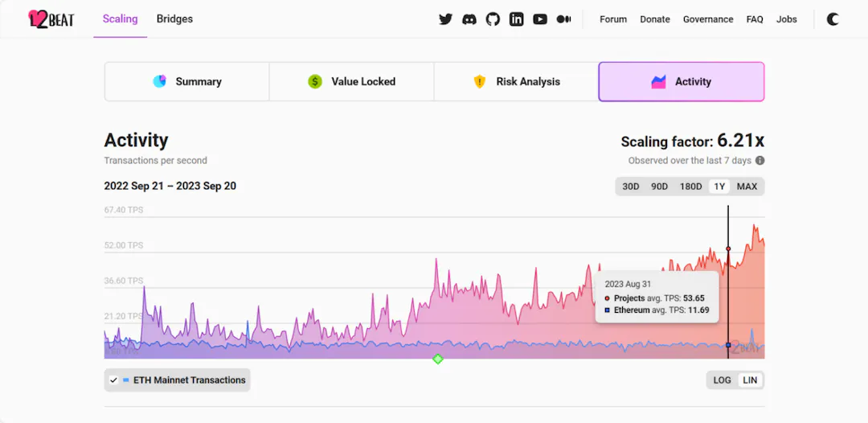Click the scaling factor info icon
Image resolution: width=868 pixels, height=423 pixels.
[x=759, y=161]
